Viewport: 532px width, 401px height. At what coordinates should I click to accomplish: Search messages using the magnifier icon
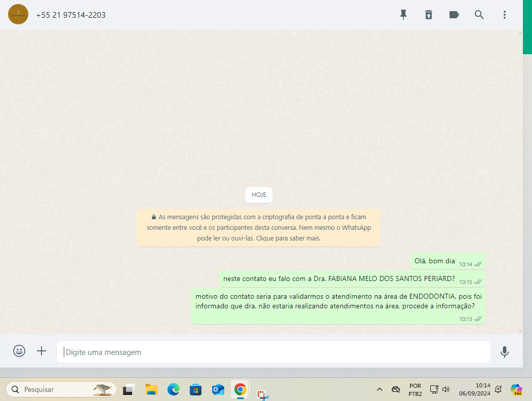tap(479, 15)
